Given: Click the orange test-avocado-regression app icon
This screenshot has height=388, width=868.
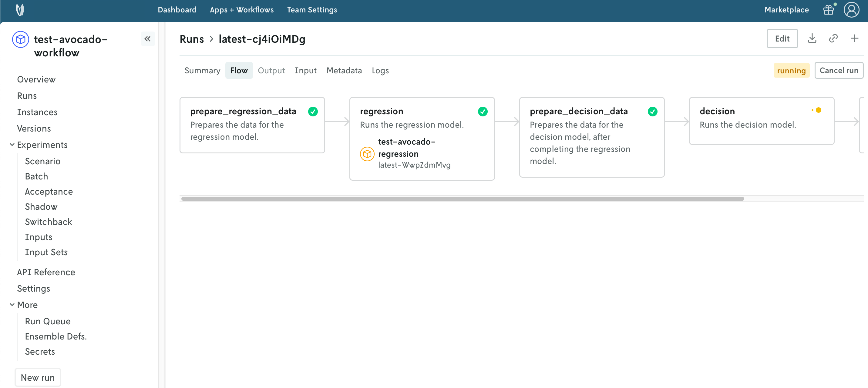Looking at the screenshot, I should coord(367,154).
